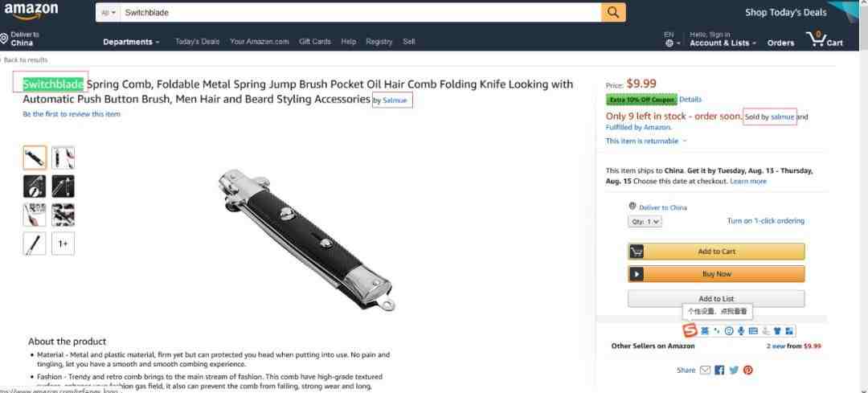Open the shopping cart icon

[825, 39]
